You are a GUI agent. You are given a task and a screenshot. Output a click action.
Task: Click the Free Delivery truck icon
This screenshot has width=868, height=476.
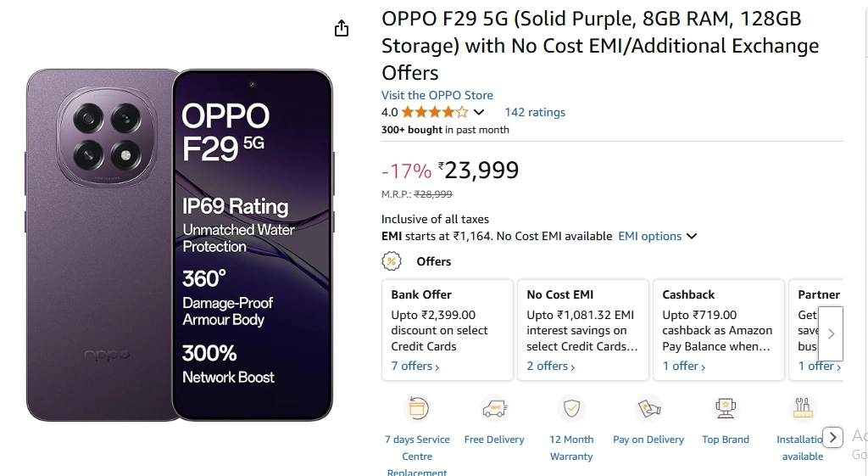[494, 408]
